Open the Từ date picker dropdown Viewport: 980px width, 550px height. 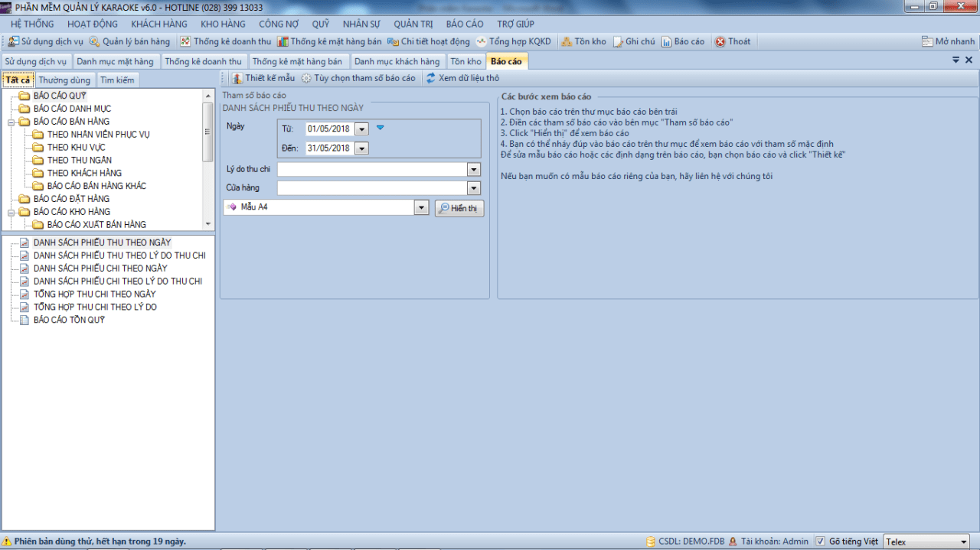click(x=362, y=129)
